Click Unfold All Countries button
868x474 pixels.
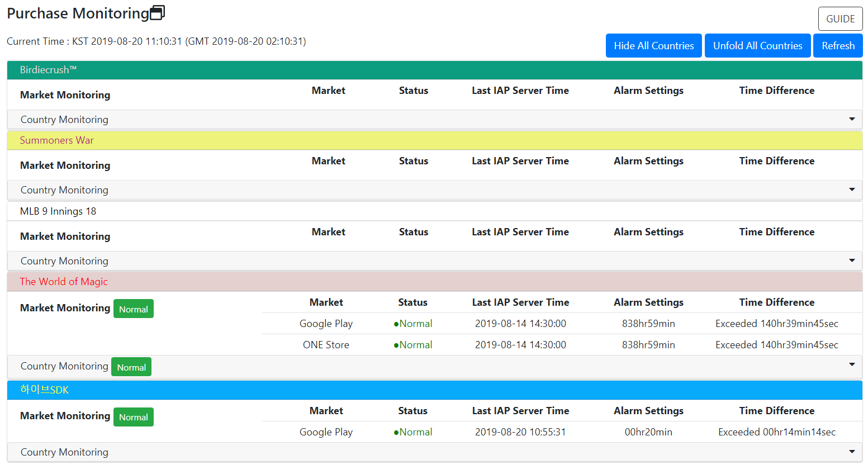[x=757, y=46]
